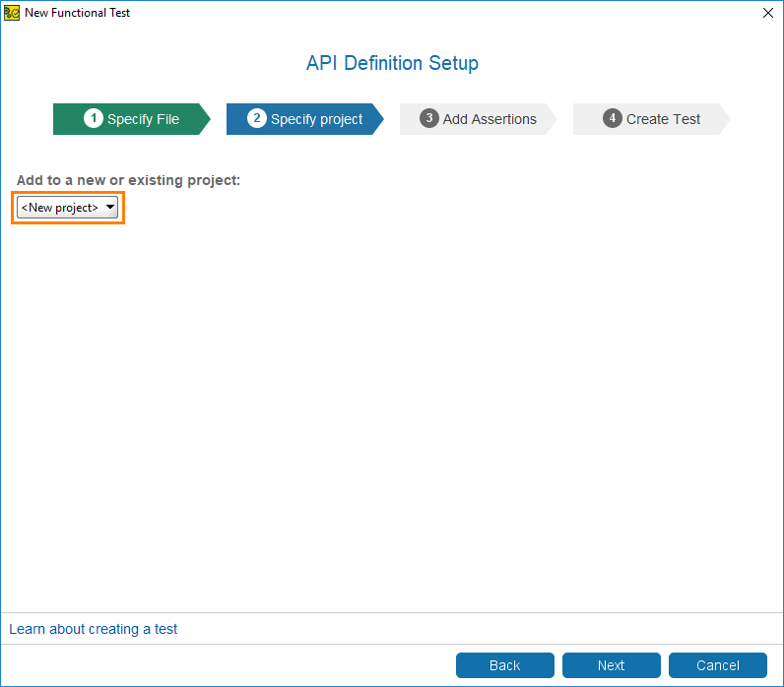Click the Next button
Screen dimensions: 784x687
(611, 665)
